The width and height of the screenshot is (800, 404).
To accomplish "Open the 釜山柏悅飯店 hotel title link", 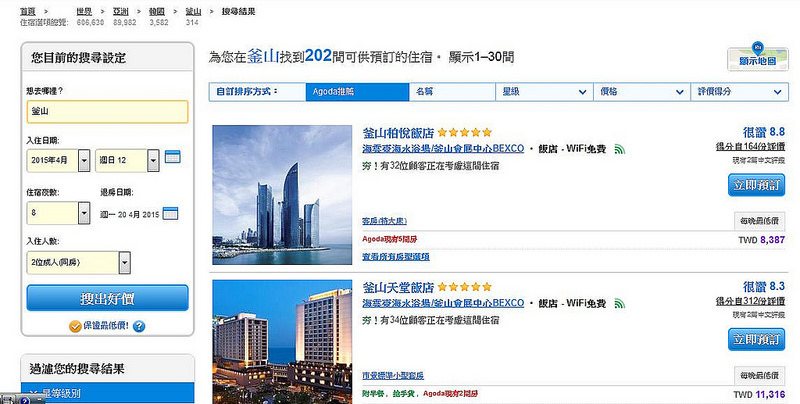I will (398, 133).
